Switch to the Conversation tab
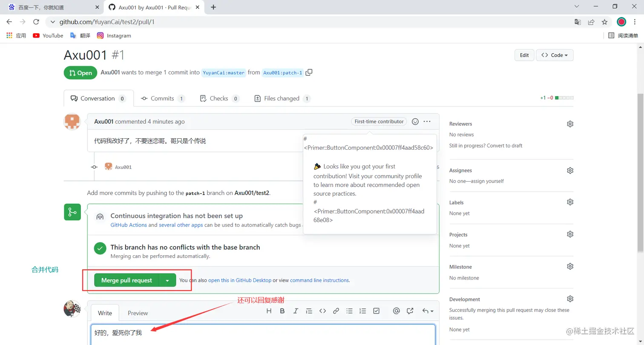Screen dimensions: 644x345 [x=99, y=98]
